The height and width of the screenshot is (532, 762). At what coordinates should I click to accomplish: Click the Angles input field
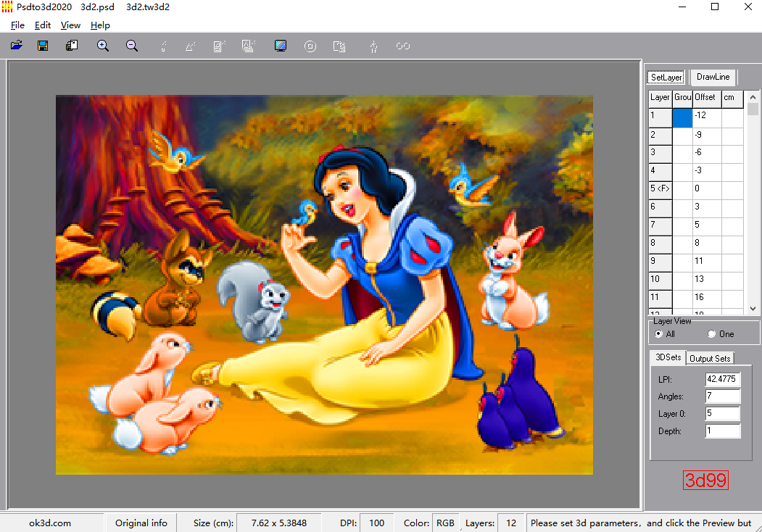(x=723, y=396)
